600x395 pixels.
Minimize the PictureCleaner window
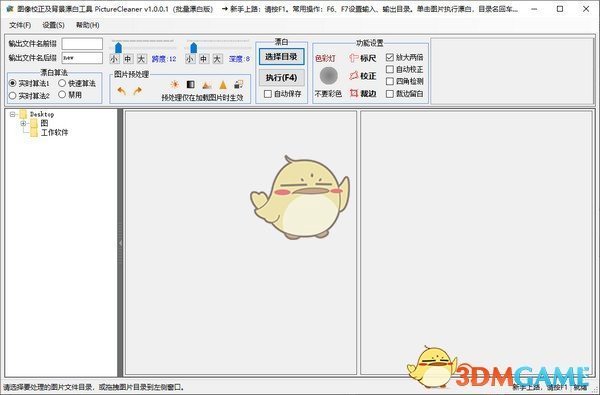(x=534, y=9)
